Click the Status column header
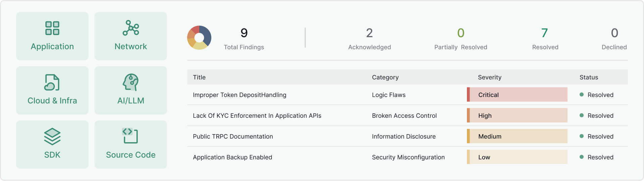The image size is (644, 181). click(589, 77)
